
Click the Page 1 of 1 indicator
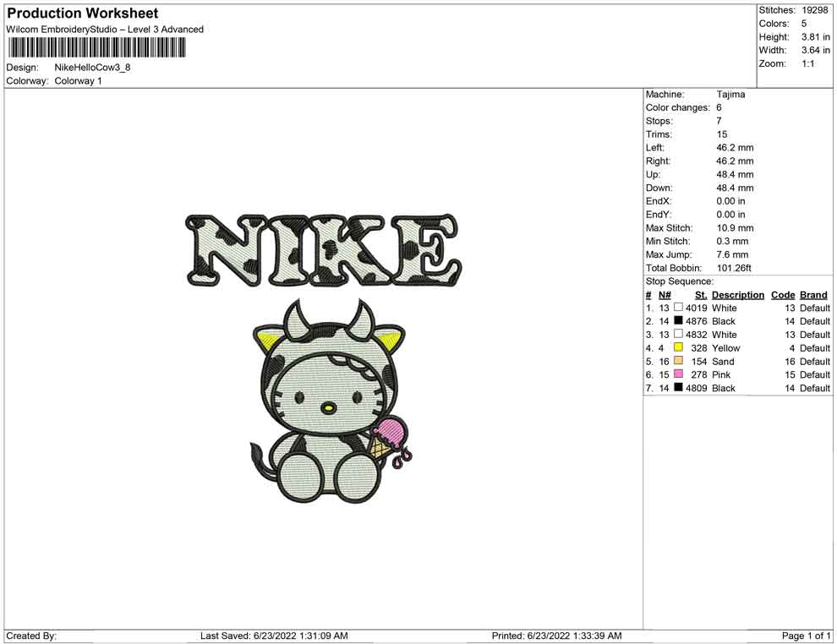pyautogui.click(x=806, y=636)
